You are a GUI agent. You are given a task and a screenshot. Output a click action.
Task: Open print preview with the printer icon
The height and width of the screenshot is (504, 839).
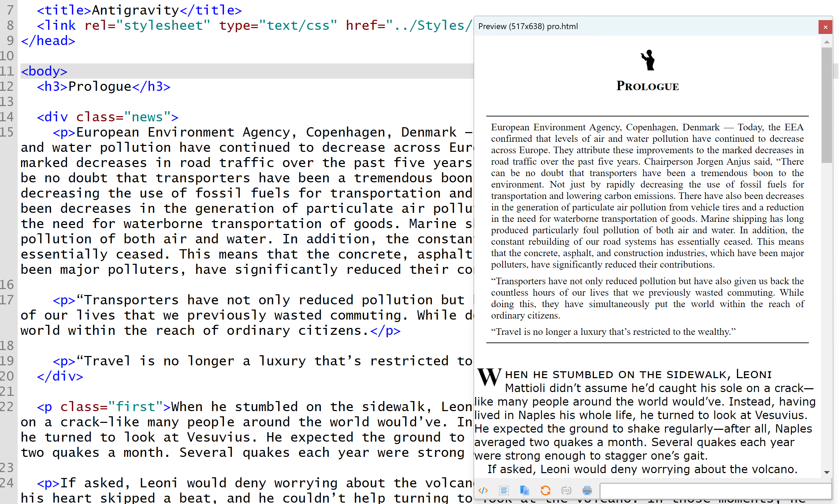click(x=587, y=490)
